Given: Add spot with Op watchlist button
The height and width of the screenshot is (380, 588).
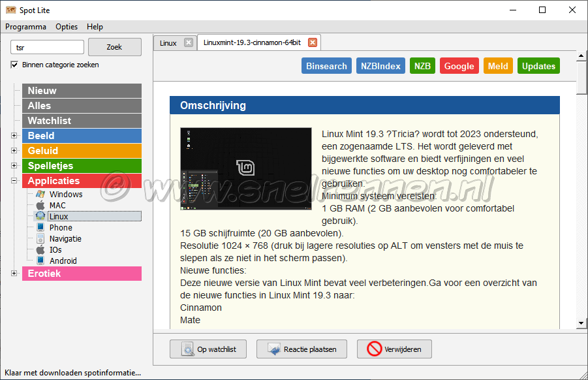Looking at the screenshot, I should 208,349.
